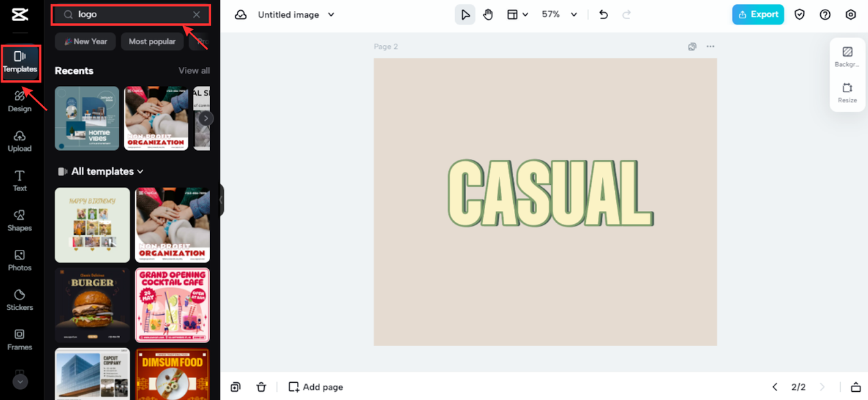Show next recent templates with arrow
868x400 pixels.
click(205, 118)
